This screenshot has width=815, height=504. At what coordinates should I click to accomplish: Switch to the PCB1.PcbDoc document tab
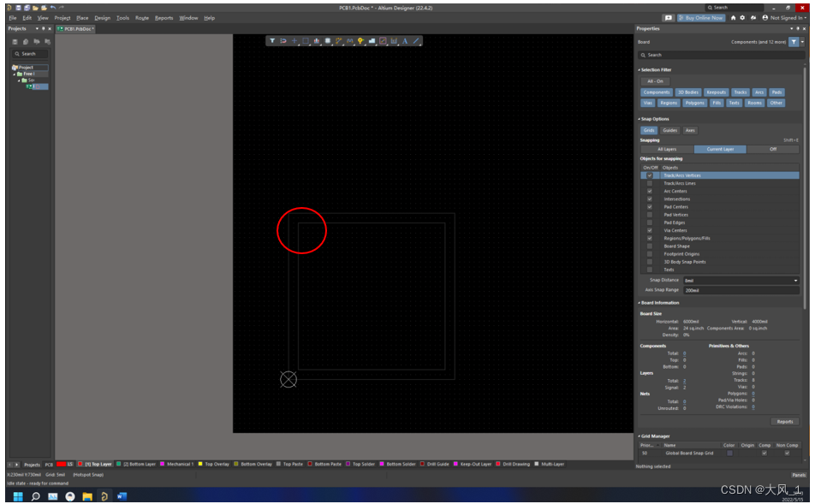76,29
